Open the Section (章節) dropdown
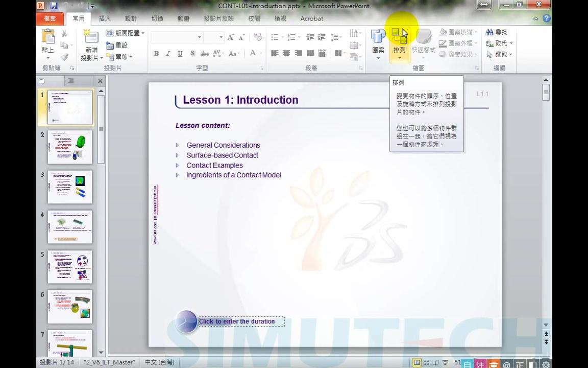The width and height of the screenshot is (588, 368). tap(119, 57)
